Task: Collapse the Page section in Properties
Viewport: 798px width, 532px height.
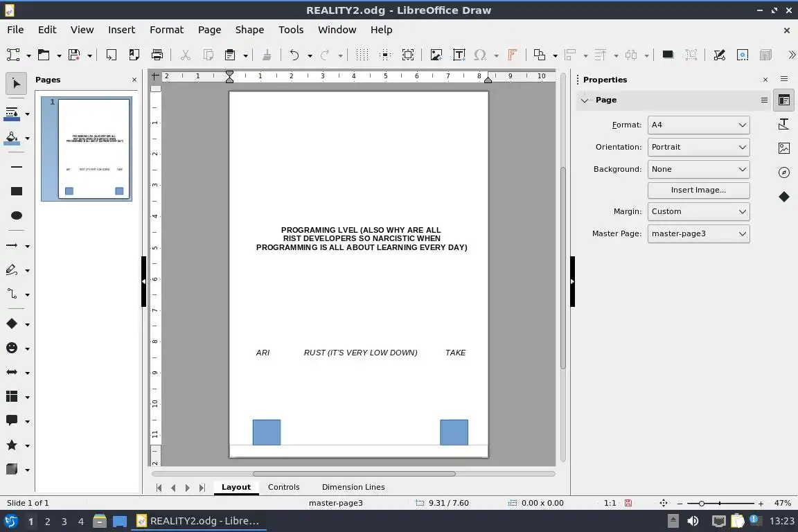Action: click(585, 100)
